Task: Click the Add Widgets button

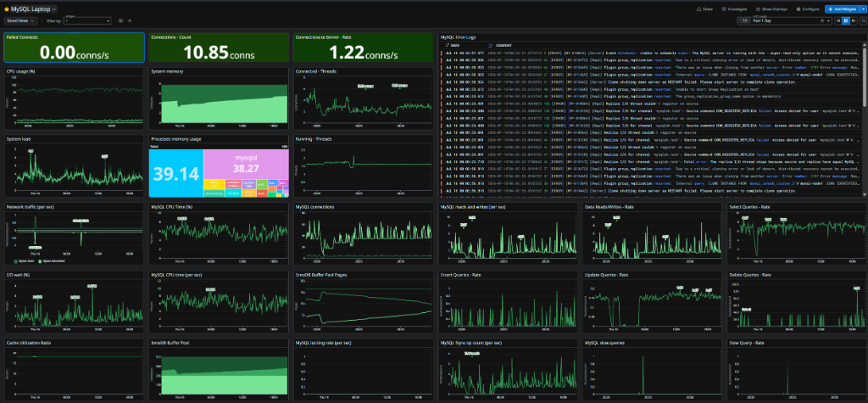Action: point(842,9)
